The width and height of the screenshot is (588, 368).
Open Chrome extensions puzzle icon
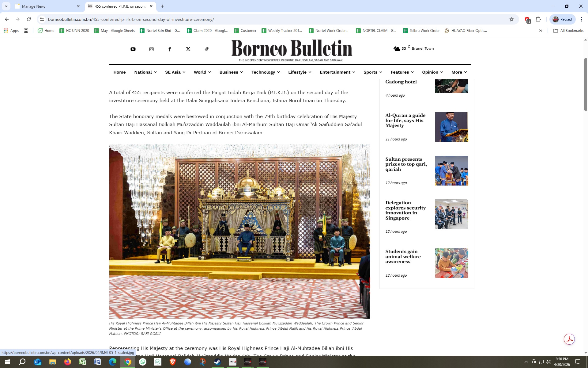[x=538, y=19]
